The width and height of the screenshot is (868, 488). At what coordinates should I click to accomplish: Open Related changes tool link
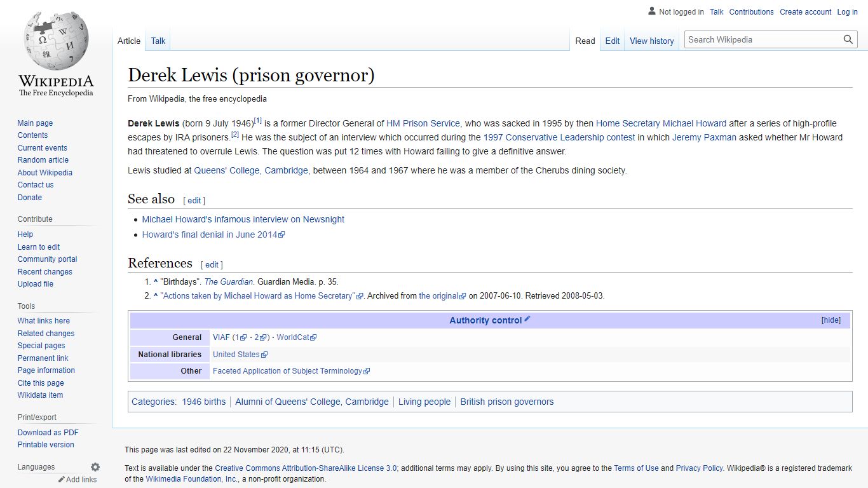point(46,334)
